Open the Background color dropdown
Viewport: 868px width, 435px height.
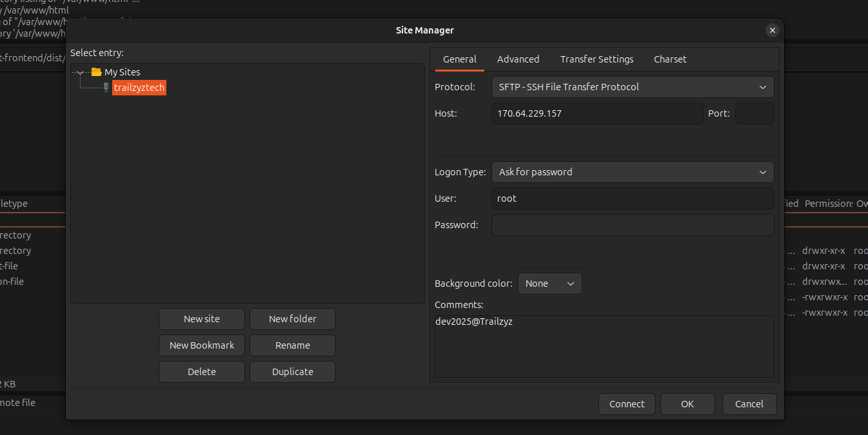point(550,284)
